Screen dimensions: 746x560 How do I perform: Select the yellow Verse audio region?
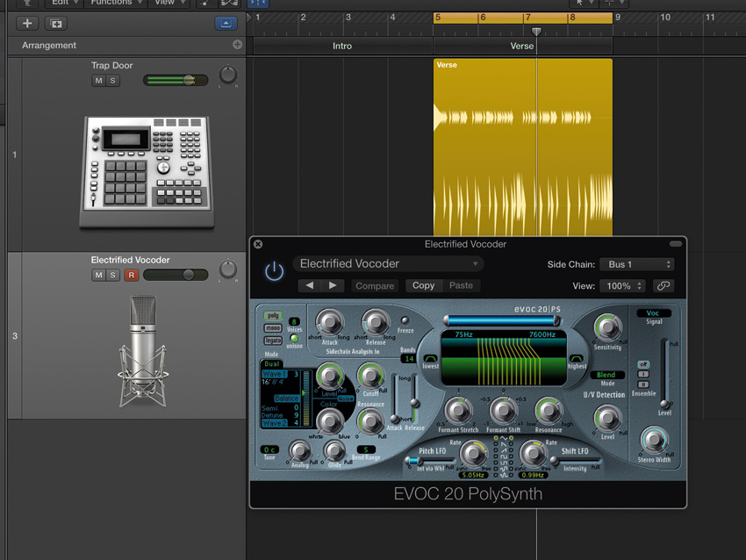[x=523, y=147]
